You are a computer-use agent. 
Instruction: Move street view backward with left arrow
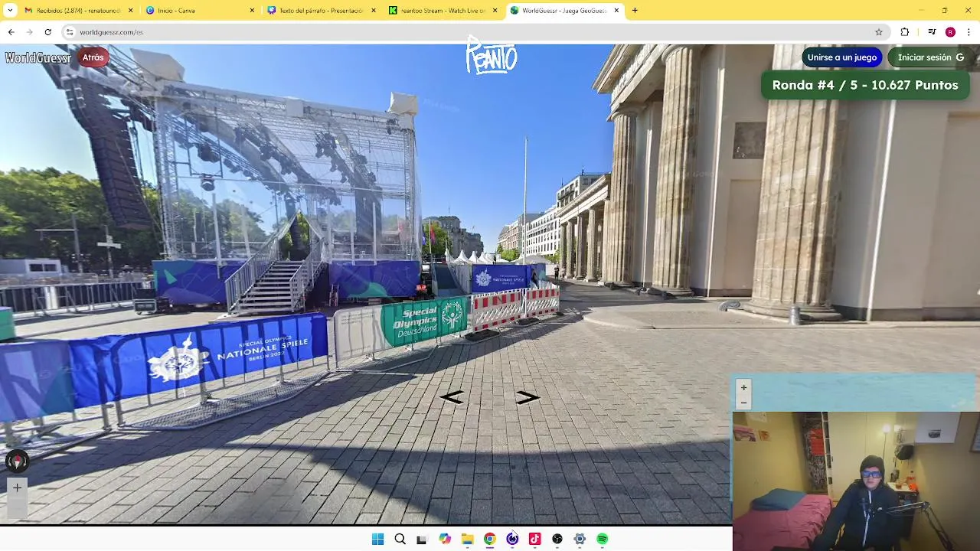tap(452, 397)
